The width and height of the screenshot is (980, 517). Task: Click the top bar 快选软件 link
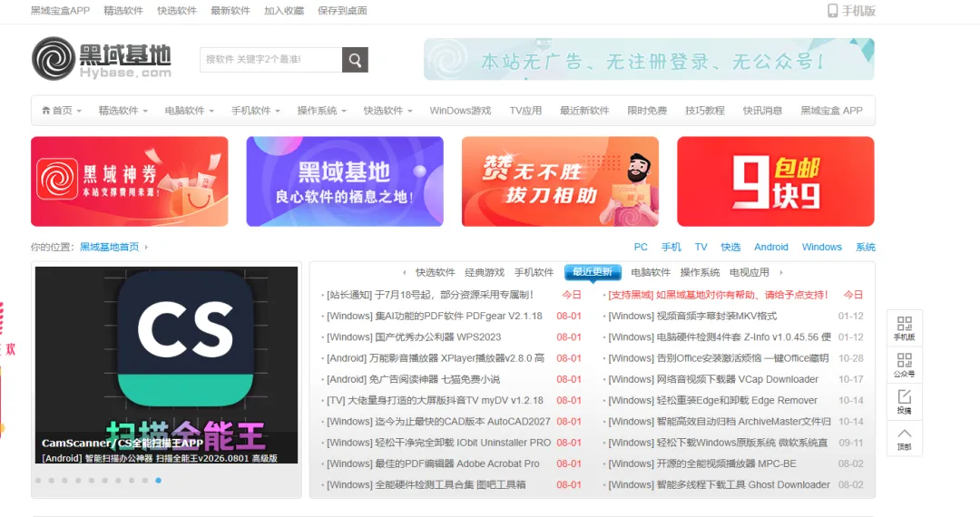[177, 11]
